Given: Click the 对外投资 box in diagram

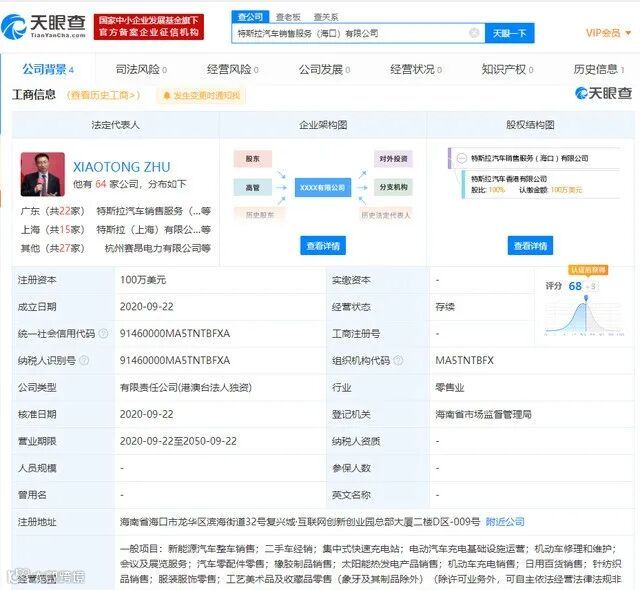Looking at the screenshot, I should click(x=393, y=159).
